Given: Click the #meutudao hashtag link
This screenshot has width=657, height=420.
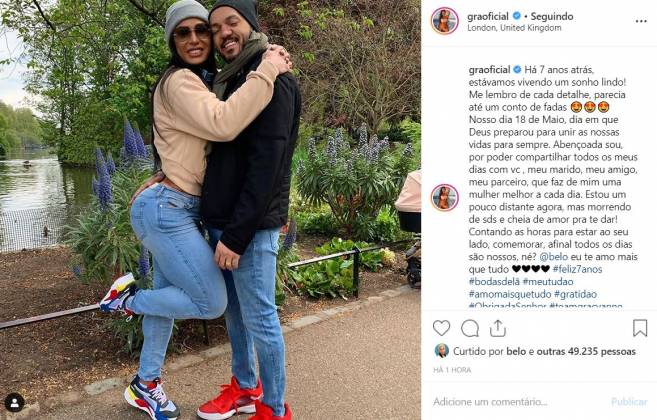Looking at the screenshot, I should [548, 282].
